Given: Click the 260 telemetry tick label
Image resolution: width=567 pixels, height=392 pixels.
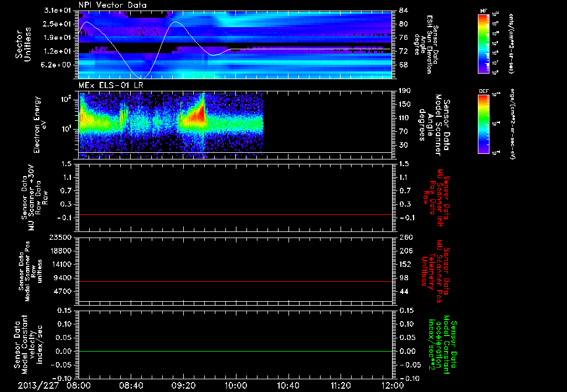Looking at the screenshot, I should [x=405, y=237].
